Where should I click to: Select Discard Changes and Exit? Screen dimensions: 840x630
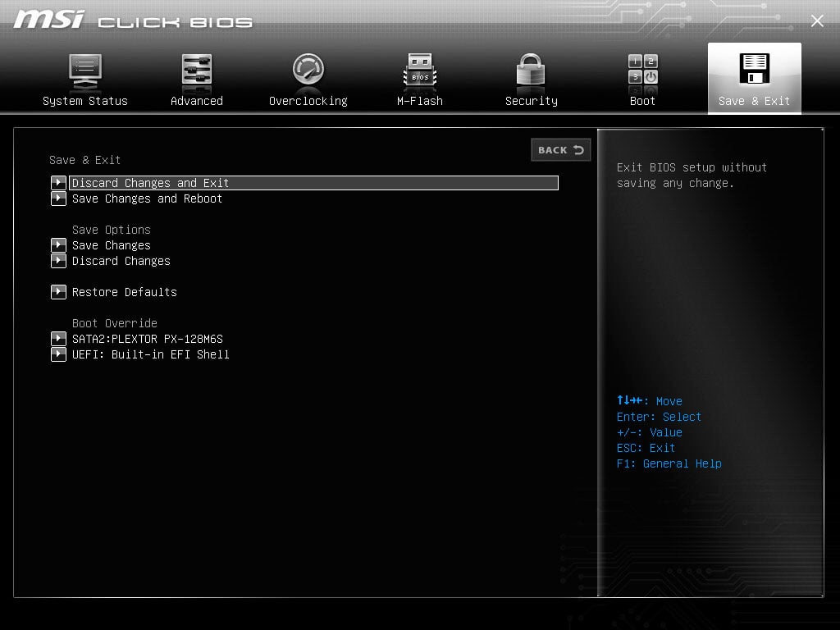pos(314,183)
